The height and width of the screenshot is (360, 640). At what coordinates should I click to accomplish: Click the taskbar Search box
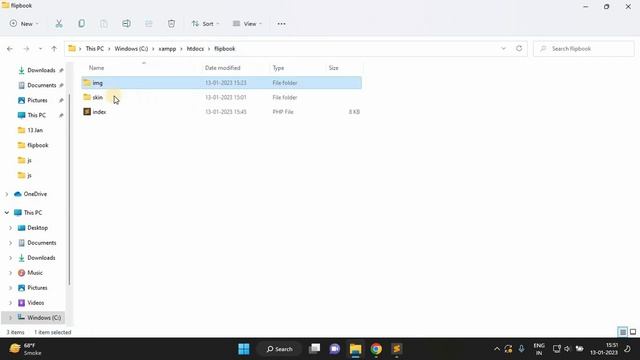click(280, 349)
